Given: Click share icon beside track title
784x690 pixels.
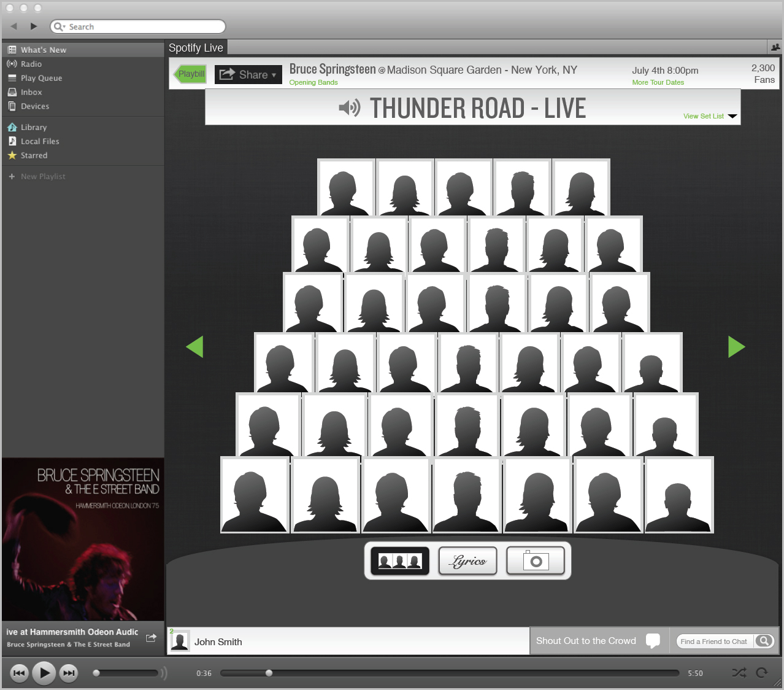Looking at the screenshot, I should click(151, 638).
